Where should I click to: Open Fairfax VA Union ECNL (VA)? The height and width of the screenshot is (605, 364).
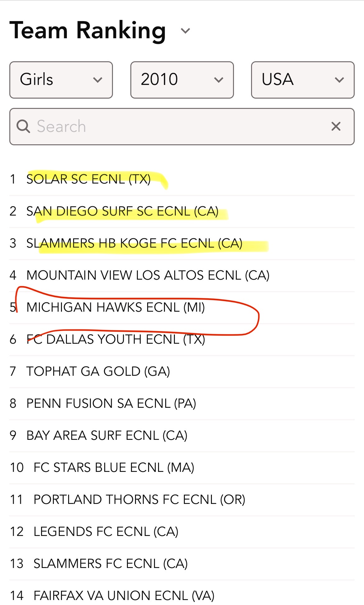124,596
